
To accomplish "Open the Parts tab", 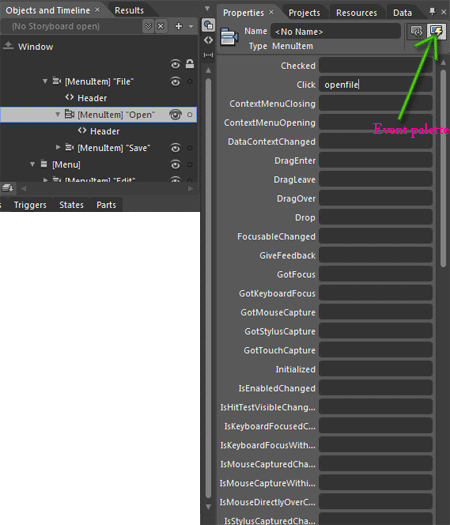I will tap(106, 205).
